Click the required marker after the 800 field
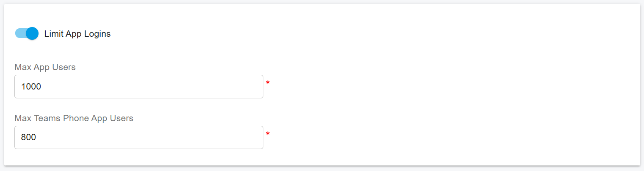The image size is (644, 171). (x=268, y=134)
